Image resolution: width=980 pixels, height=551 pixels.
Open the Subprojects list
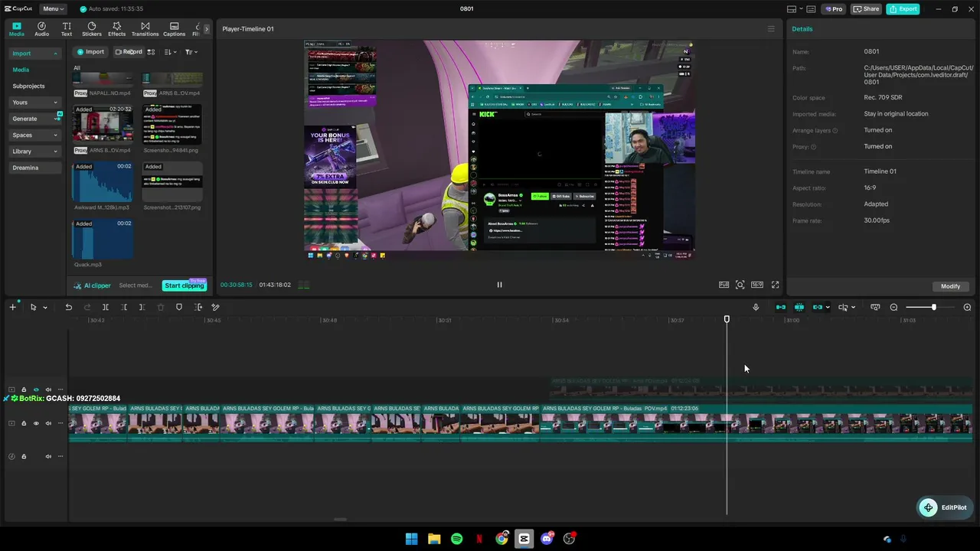coord(28,86)
